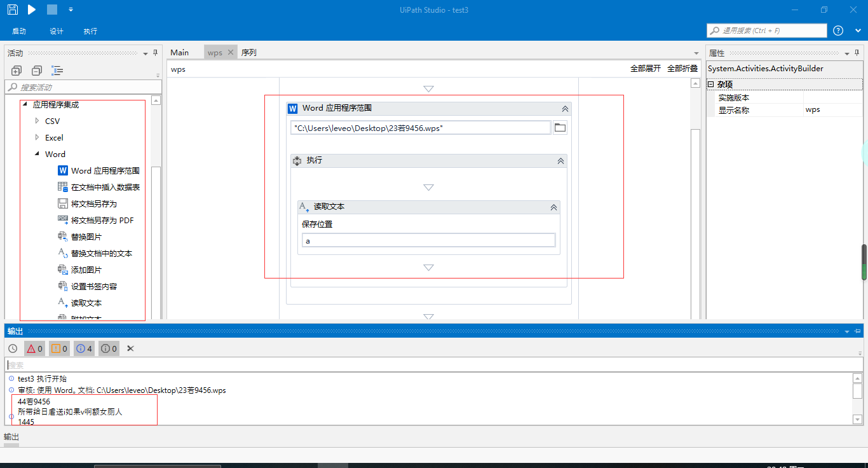
Task: Open the 执行 ribbon tab
Action: point(90,31)
